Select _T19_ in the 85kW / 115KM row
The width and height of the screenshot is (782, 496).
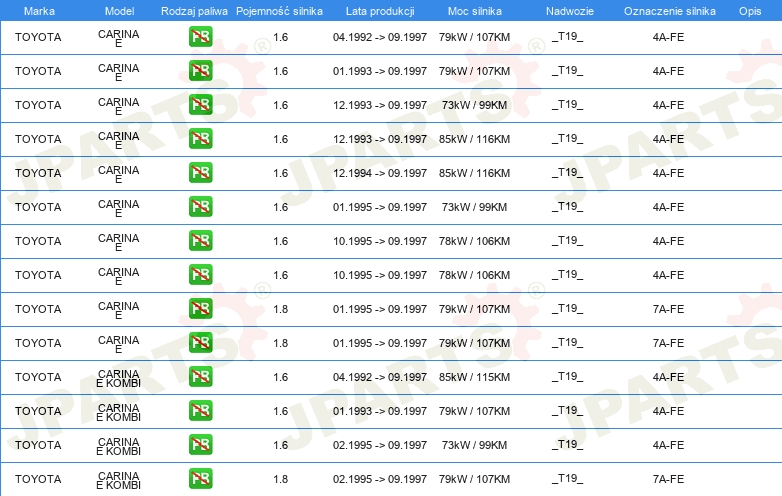coord(567,377)
